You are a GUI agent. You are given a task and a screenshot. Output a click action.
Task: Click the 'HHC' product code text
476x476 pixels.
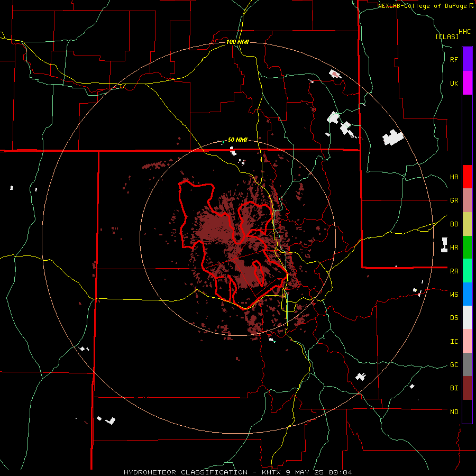coord(464,32)
